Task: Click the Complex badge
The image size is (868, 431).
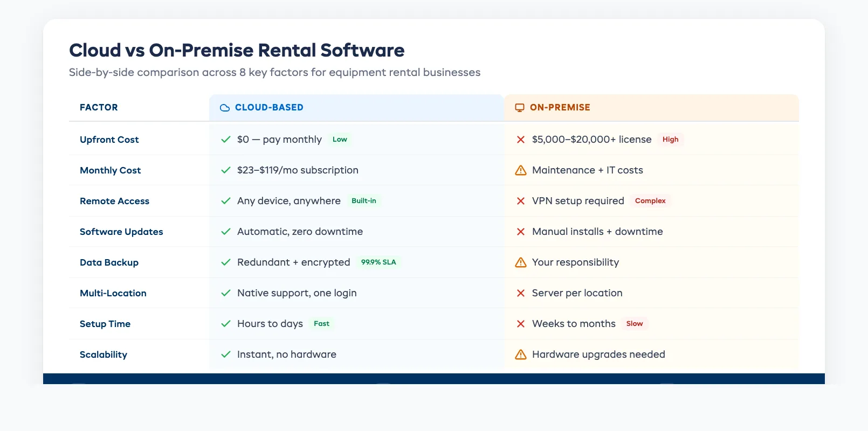Action: pyautogui.click(x=650, y=201)
